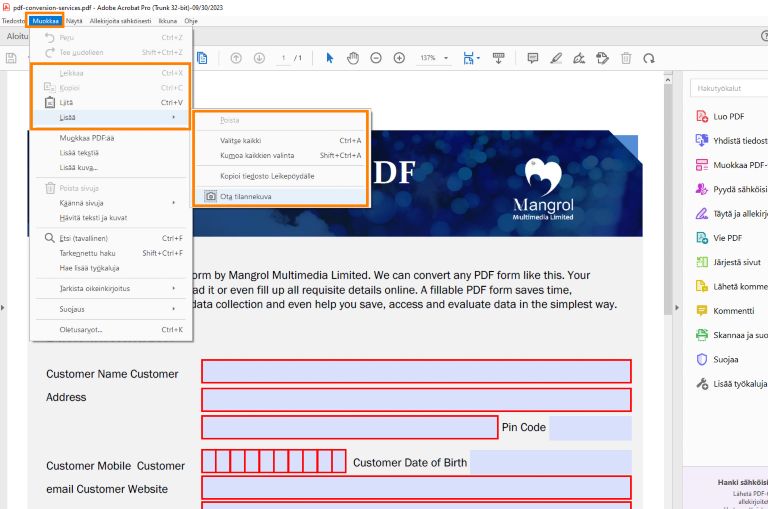Select Muokkaa PDF:ää menu entry
The width and height of the screenshot is (768, 509).
point(111,138)
